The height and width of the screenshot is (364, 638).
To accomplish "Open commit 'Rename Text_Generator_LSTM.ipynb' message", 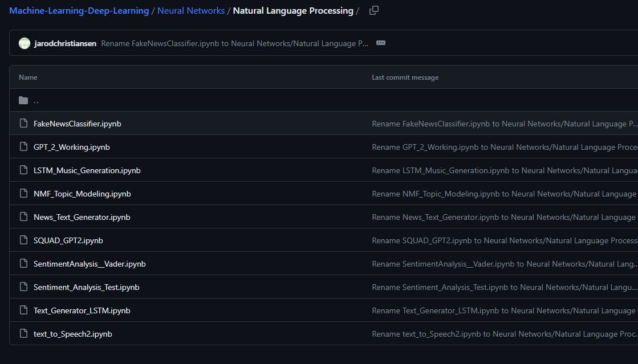I will [x=505, y=310].
